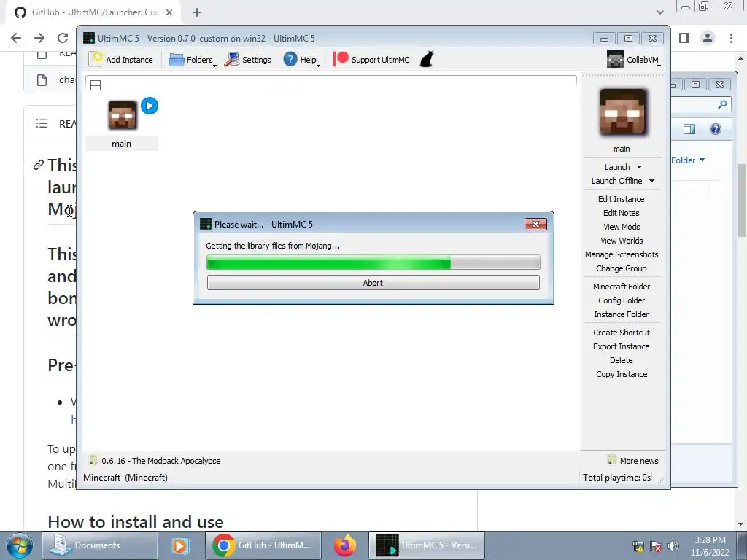The image size is (747, 560).
Task: Click the Support UltimMC Patreon button
Action: click(371, 60)
